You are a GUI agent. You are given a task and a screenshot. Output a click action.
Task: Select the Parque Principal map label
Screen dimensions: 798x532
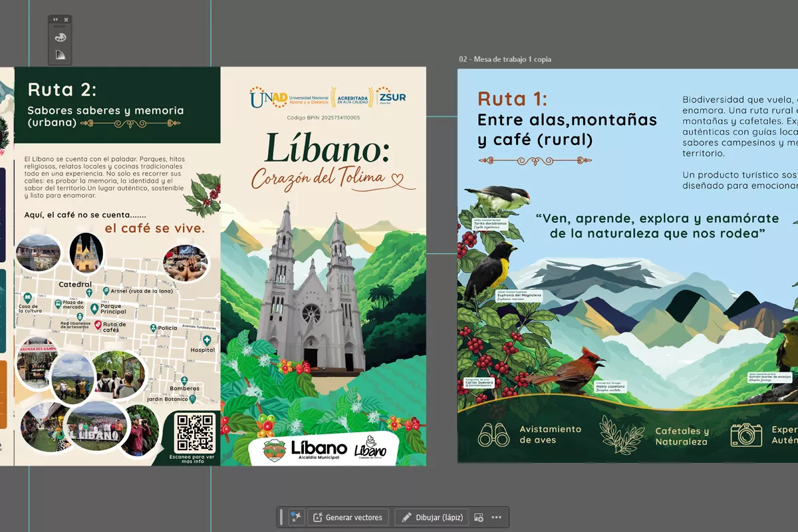pos(113,309)
